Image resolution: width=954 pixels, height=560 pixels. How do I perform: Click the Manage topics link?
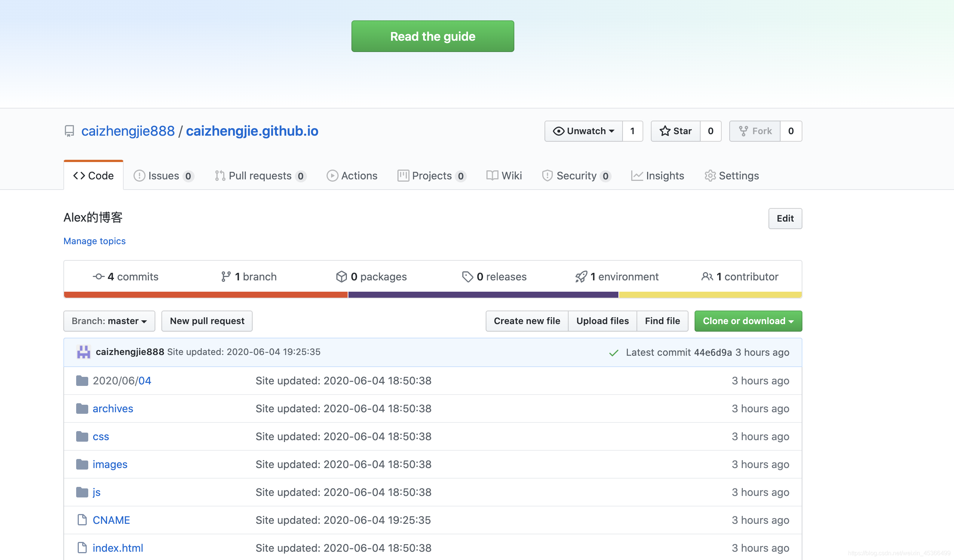coord(95,241)
